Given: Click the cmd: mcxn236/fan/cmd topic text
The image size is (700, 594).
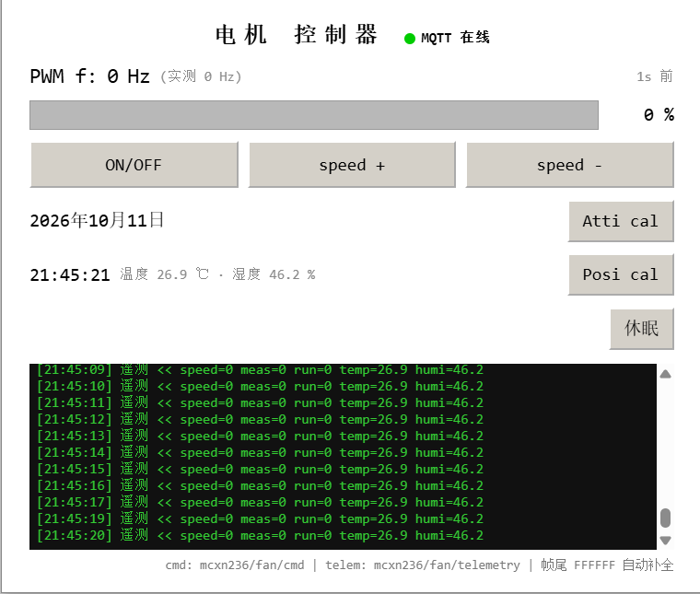Looking at the screenshot, I should click(x=235, y=565).
